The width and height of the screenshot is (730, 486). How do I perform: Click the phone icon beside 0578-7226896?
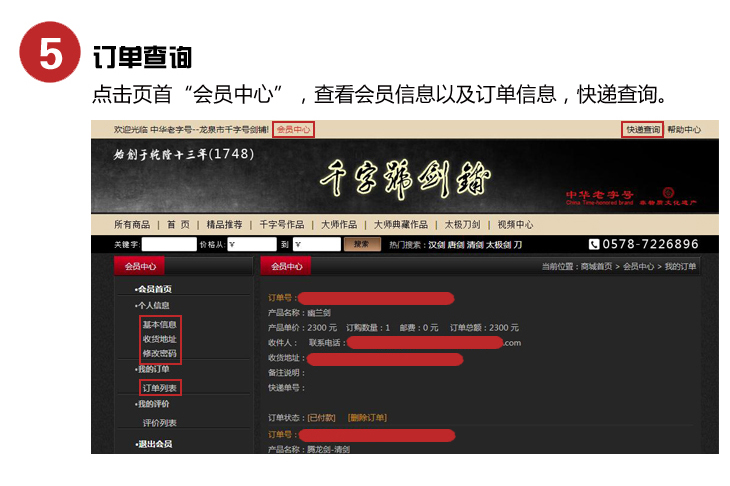pyautogui.click(x=594, y=244)
